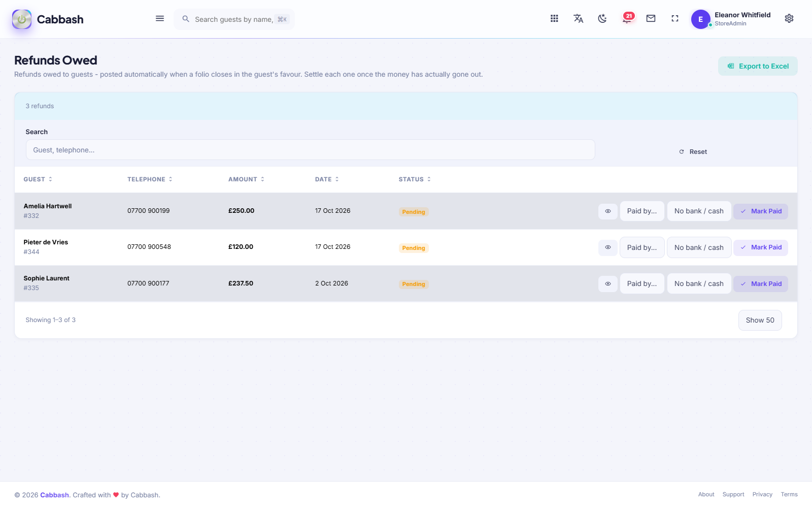812x508 pixels.
Task: Sort table by Amount column
Action: (246, 179)
